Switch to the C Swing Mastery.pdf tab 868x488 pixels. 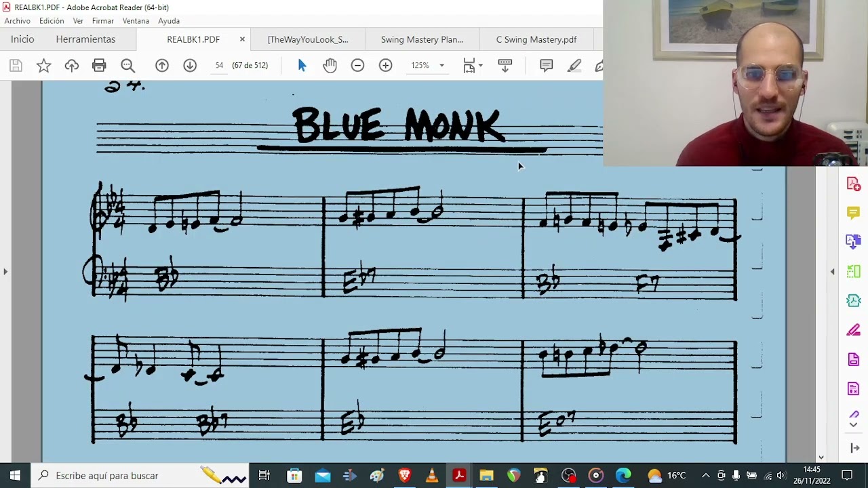pos(536,39)
